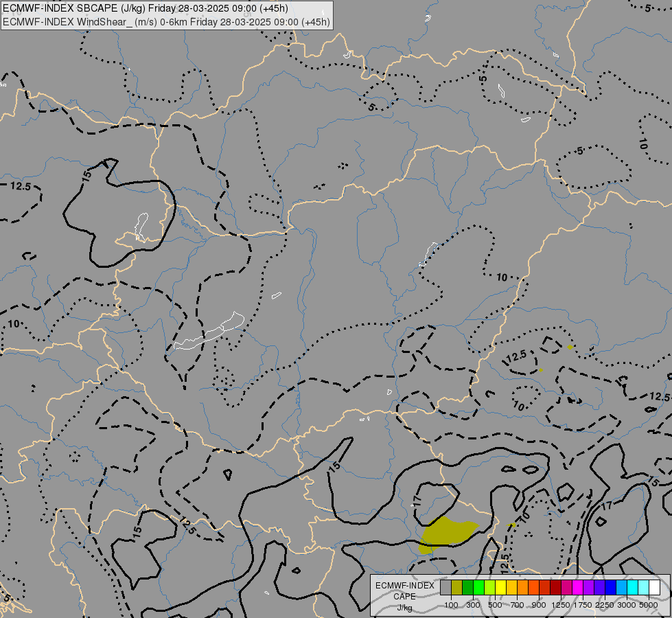Select the bright green legend swatch
The image size is (672, 618).
pos(478,588)
